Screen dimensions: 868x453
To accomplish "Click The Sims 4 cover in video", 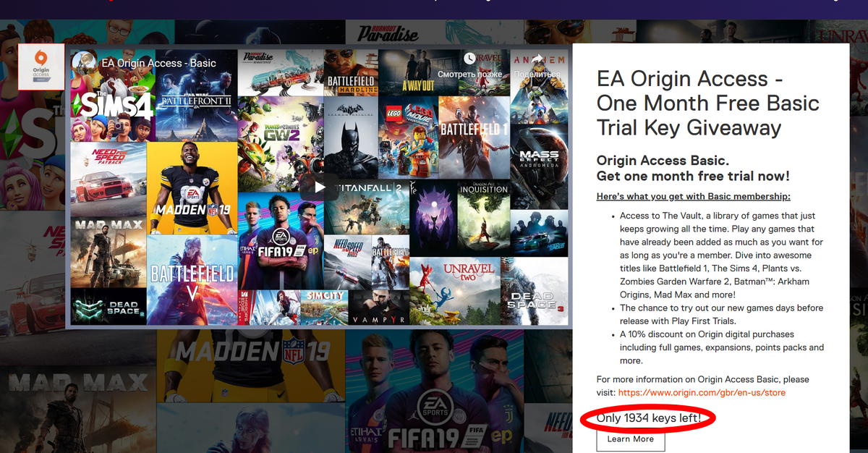I will (114, 95).
